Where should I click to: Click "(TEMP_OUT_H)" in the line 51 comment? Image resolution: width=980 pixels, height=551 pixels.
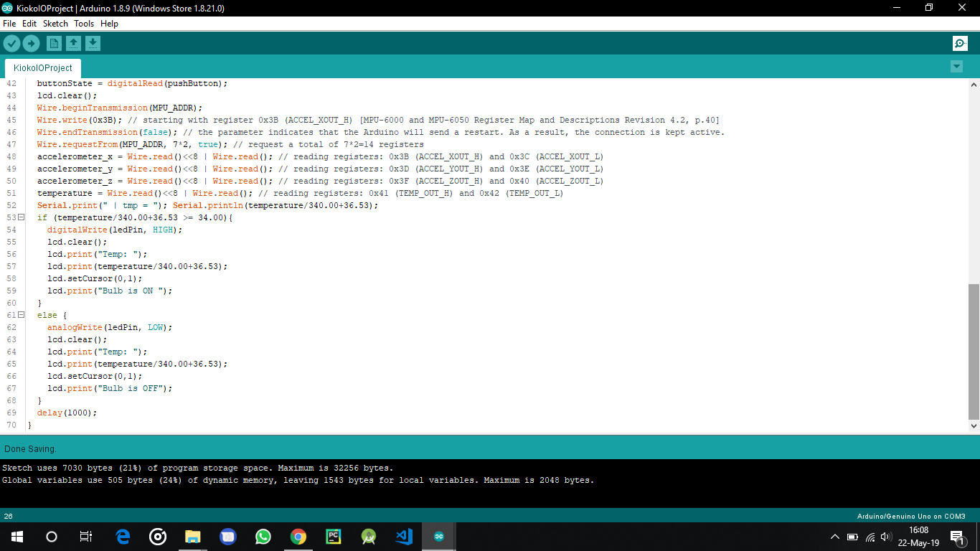point(424,193)
